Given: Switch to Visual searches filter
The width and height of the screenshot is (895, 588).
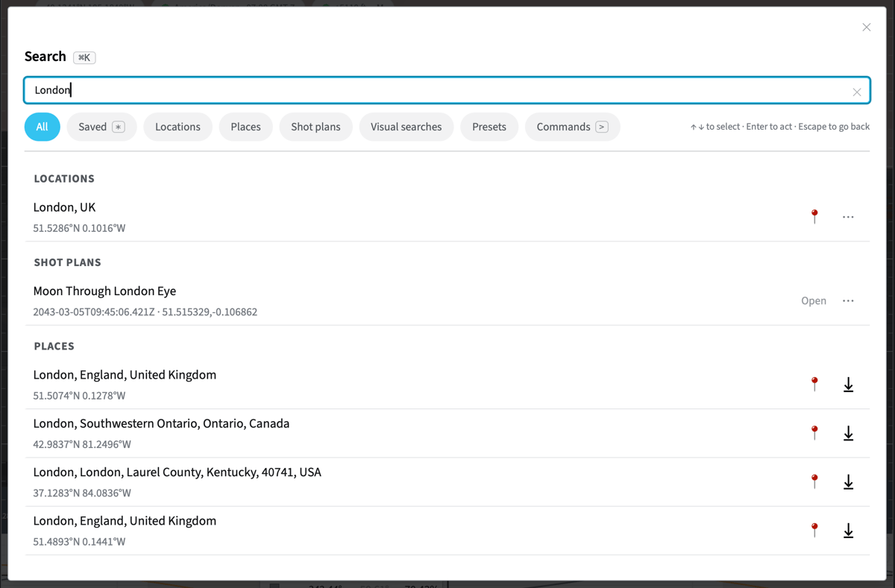Looking at the screenshot, I should tap(406, 127).
